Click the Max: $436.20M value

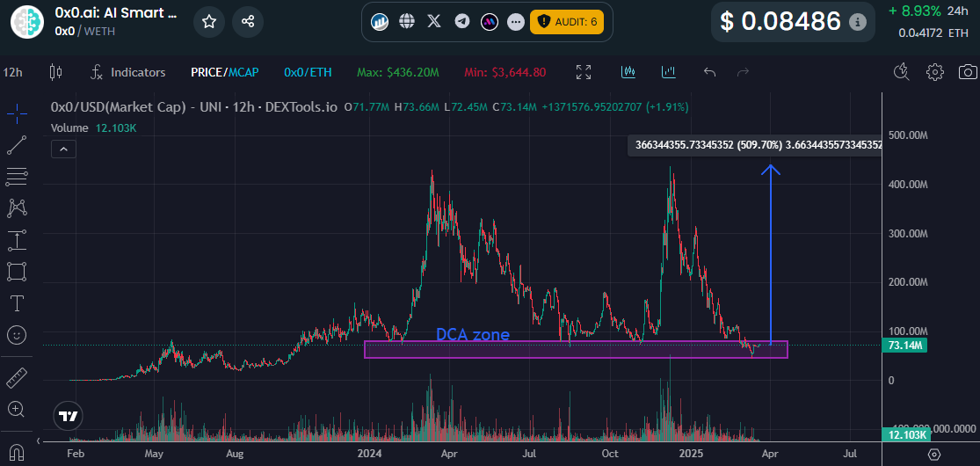(x=397, y=73)
